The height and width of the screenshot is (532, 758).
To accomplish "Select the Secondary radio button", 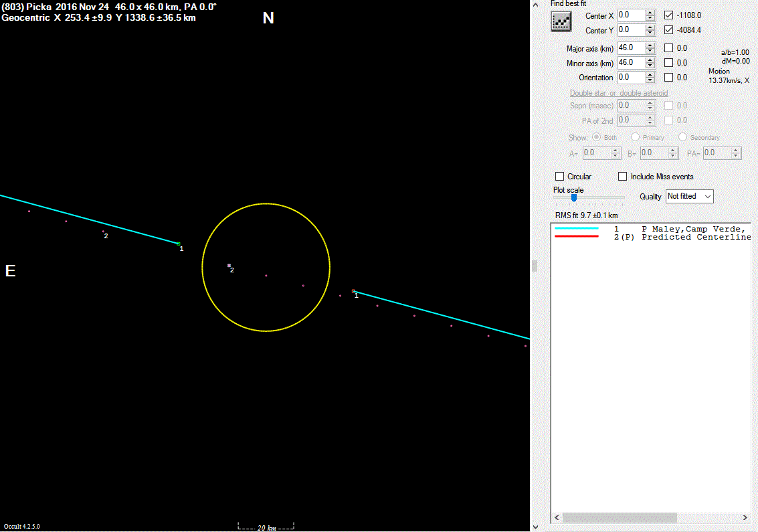I will pyautogui.click(x=682, y=137).
